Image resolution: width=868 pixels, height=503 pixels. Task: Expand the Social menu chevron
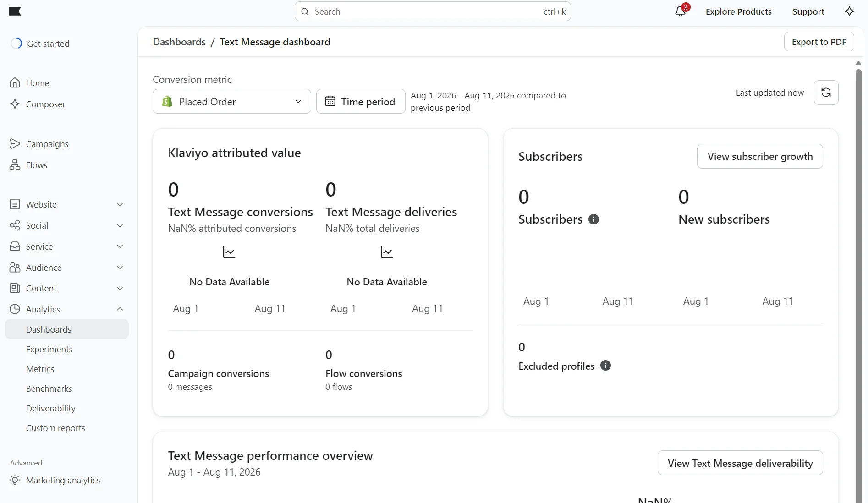pyautogui.click(x=120, y=225)
